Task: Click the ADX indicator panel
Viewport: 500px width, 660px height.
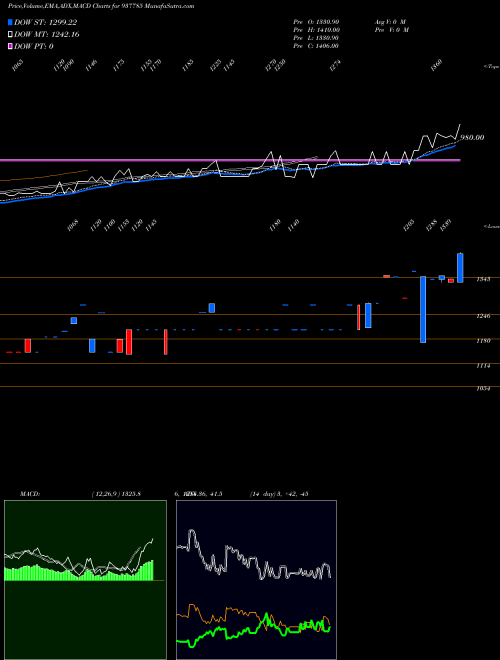Action: click(x=256, y=580)
